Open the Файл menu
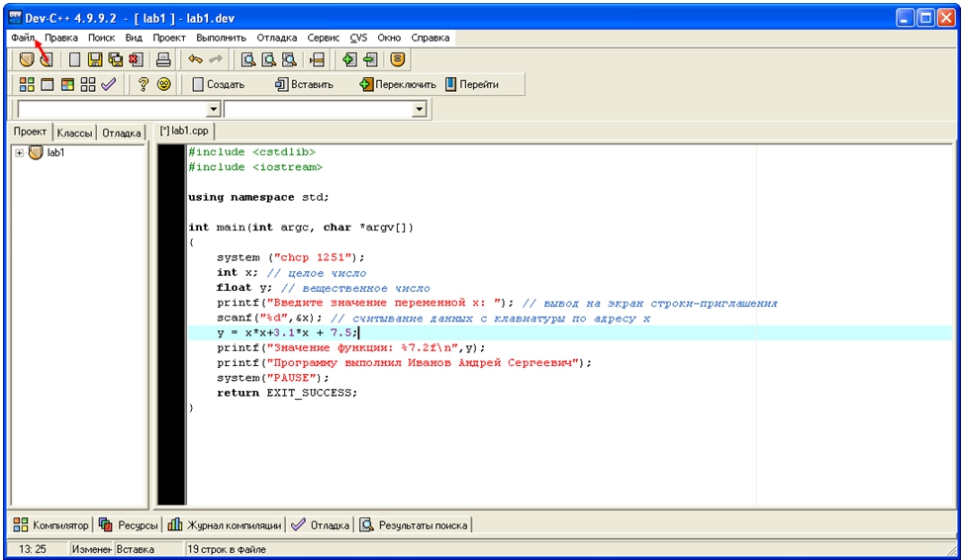This screenshot has height=560, width=962. click(x=24, y=38)
